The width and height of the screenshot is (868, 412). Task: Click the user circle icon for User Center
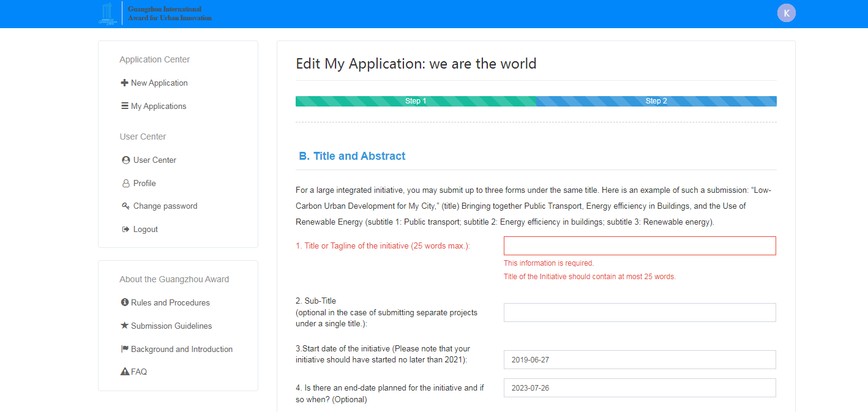click(x=126, y=160)
